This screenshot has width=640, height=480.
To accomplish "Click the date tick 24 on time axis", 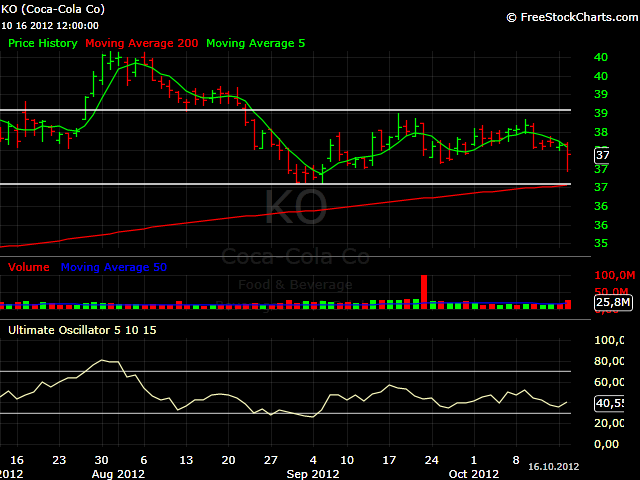I will pyautogui.click(x=431, y=460).
